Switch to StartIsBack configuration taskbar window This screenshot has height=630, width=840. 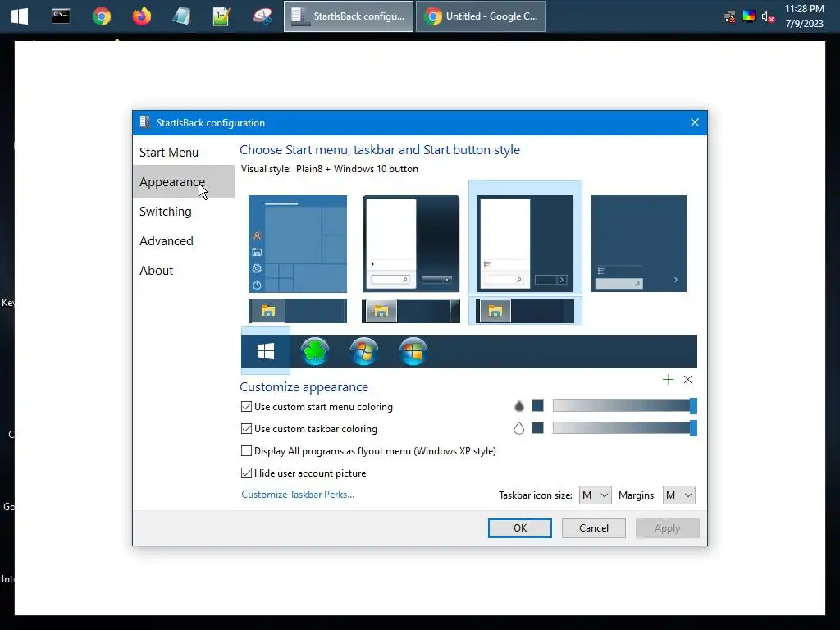(x=348, y=16)
